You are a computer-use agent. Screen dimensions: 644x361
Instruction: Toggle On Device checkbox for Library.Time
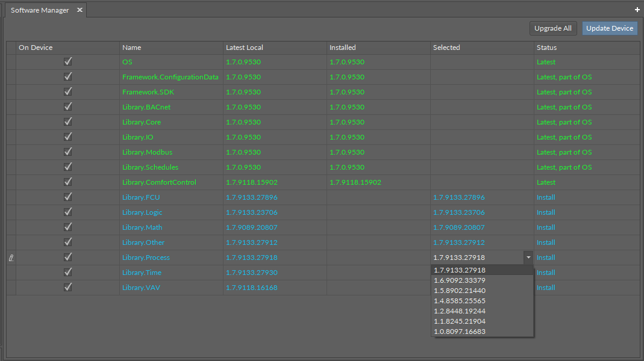68,272
